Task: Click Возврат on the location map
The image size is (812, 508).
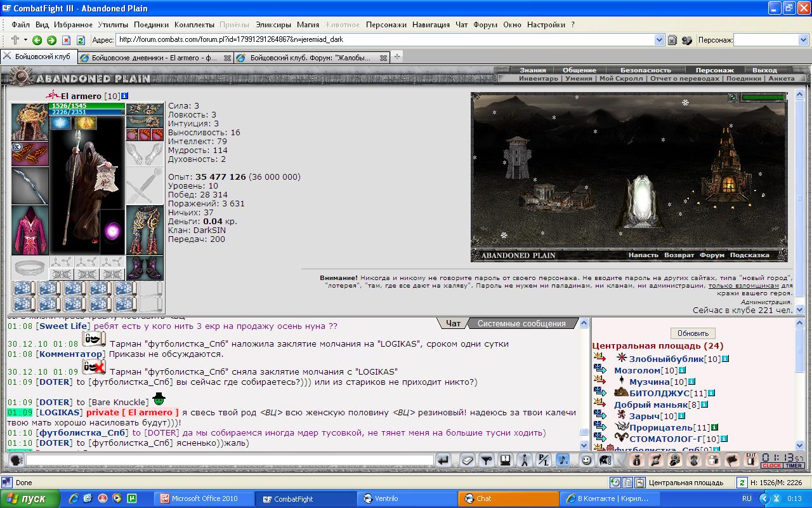Action: click(679, 255)
